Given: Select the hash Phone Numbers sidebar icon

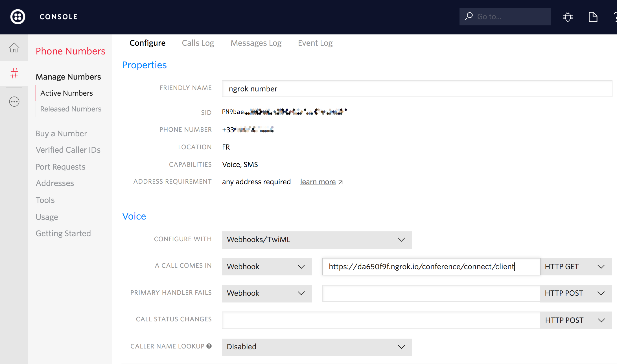Looking at the screenshot, I should [14, 73].
